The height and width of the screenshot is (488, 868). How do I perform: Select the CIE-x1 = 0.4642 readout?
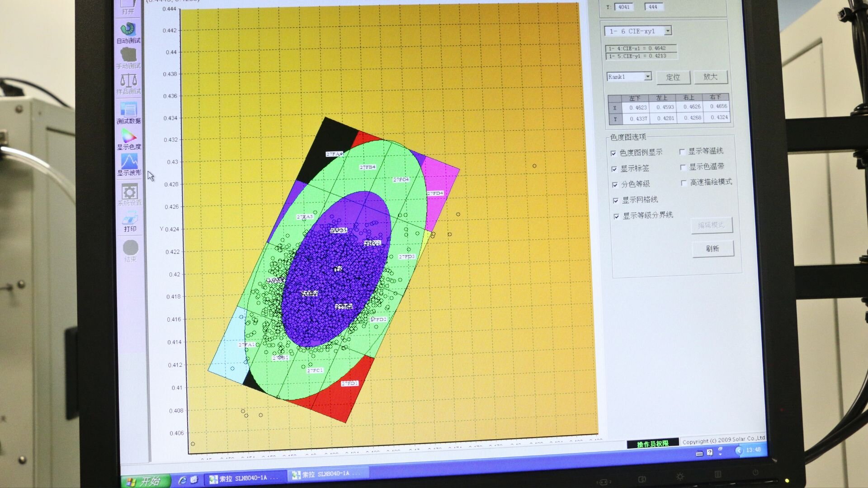[x=642, y=48]
